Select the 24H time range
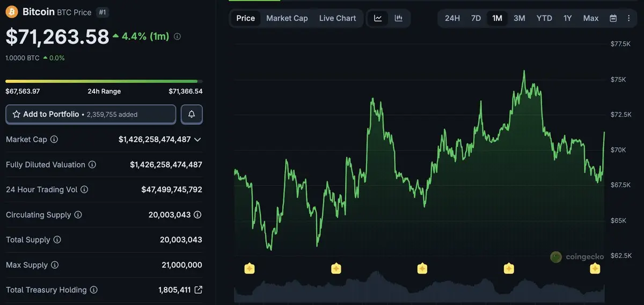644x305 pixels. coord(452,18)
